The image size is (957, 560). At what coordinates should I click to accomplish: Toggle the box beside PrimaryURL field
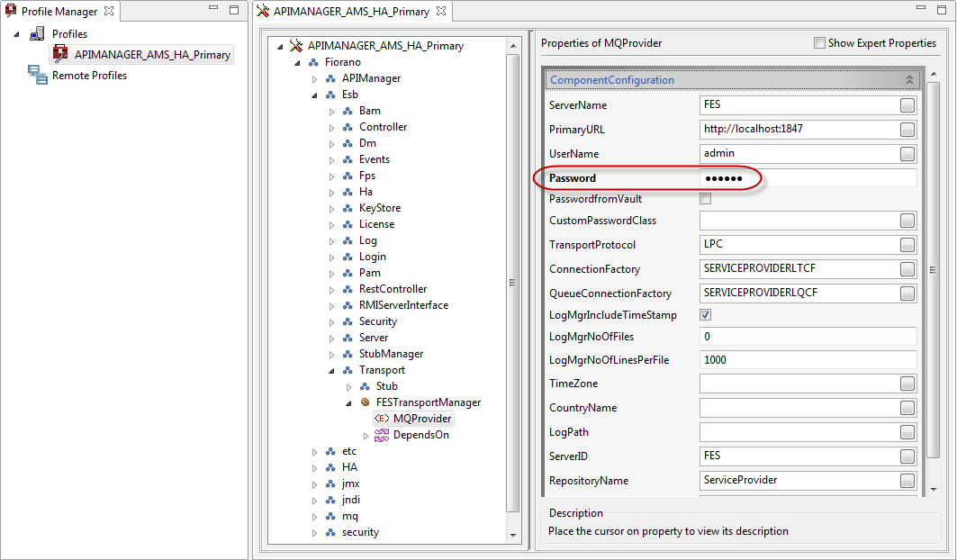[x=907, y=130]
